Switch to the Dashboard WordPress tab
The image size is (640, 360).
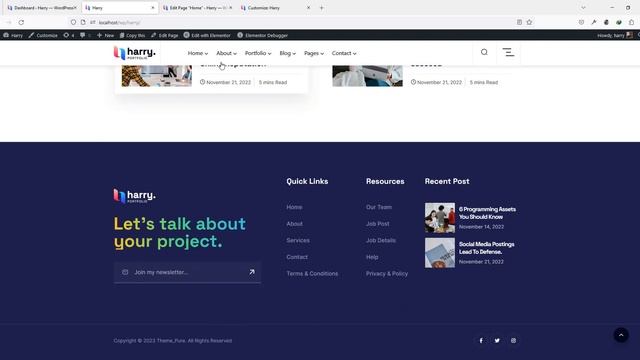click(42, 8)
